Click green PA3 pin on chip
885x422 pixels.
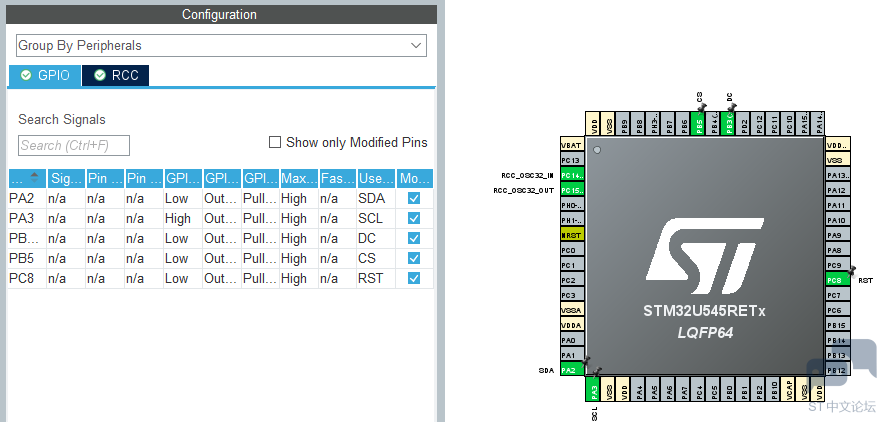594,389
